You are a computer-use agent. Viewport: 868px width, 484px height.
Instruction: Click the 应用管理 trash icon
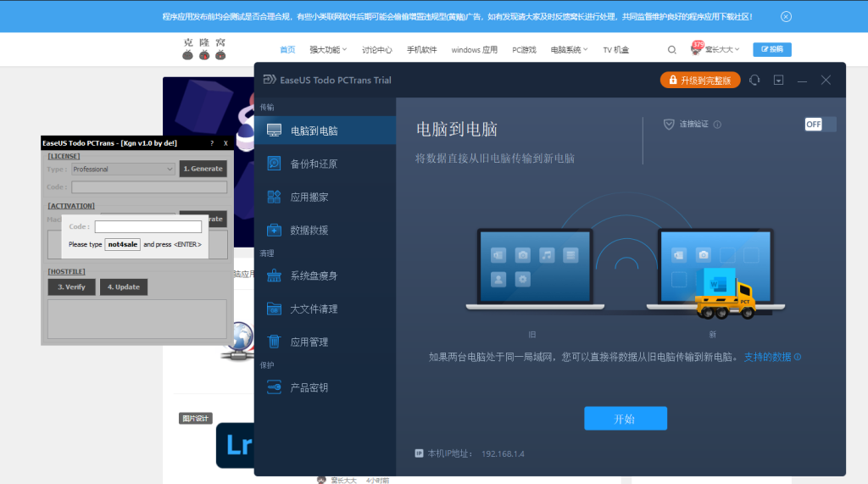274,342
